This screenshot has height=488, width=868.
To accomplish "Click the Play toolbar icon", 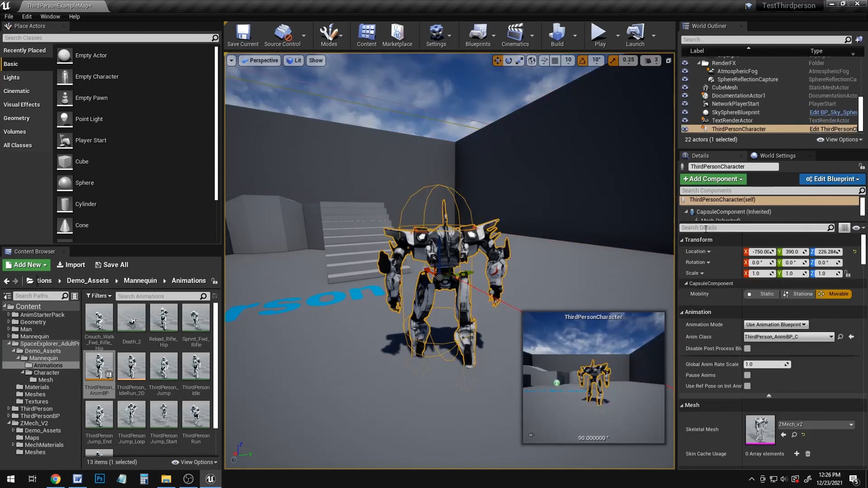I will pos(600,35).
